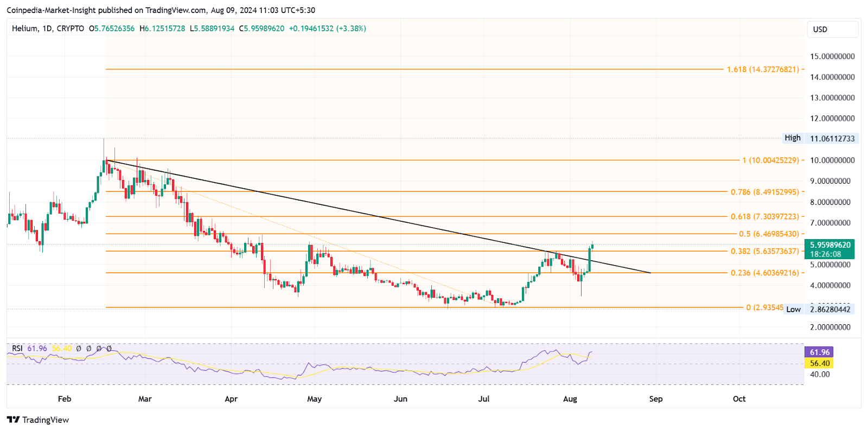Viewport: 868px width, 431px height.
Task: Select the 1 (10.00425229) Fibonacci label
Action: pos(770,160)
